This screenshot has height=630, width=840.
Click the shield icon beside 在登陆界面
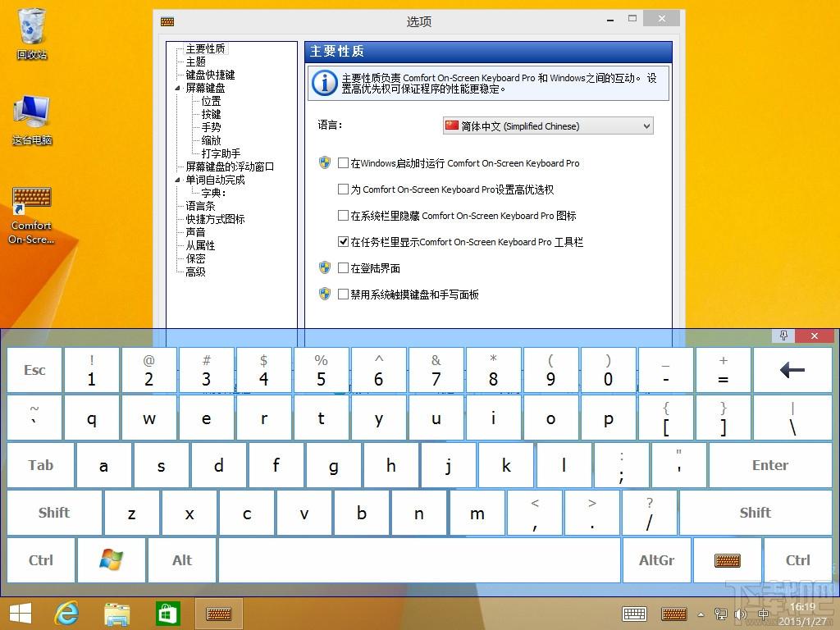[x=325, y=268]
